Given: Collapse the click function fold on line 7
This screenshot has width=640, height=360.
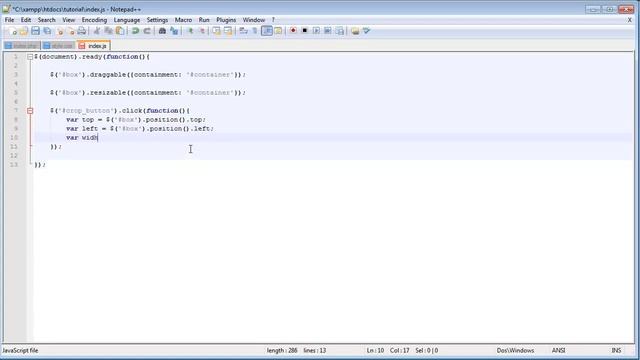Looking at the screenshot, I should 30,111.
